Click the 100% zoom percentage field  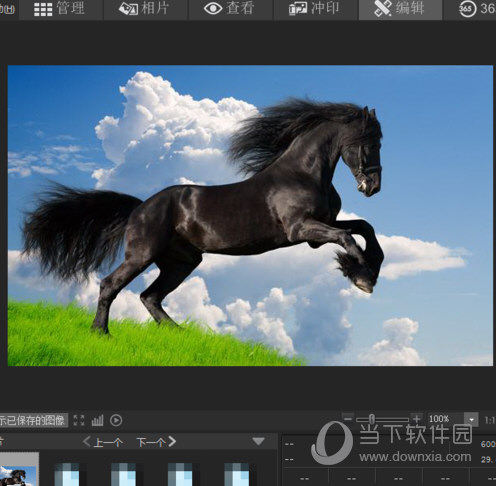[445, 419]
